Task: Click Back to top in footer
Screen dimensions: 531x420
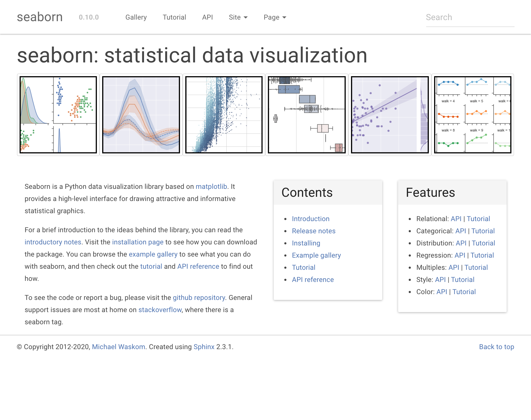Action: pos(496,347)
